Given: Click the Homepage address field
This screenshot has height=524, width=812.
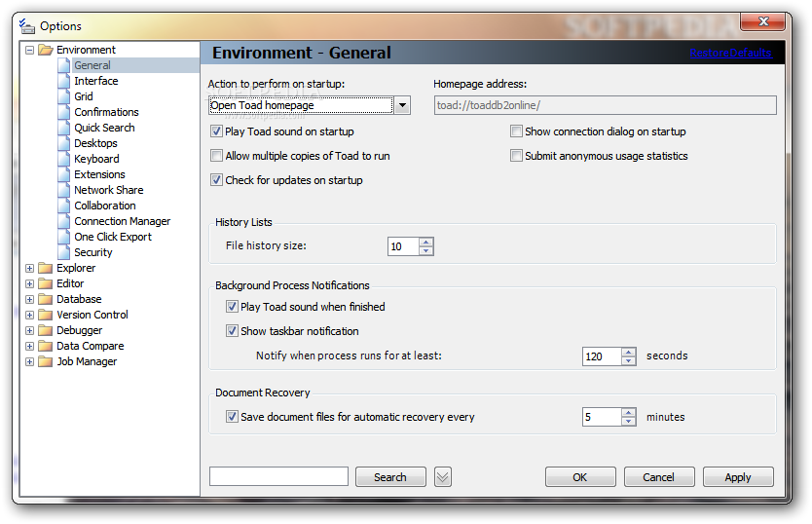Looking at the screenshot, I should click(x=605, y=105).
